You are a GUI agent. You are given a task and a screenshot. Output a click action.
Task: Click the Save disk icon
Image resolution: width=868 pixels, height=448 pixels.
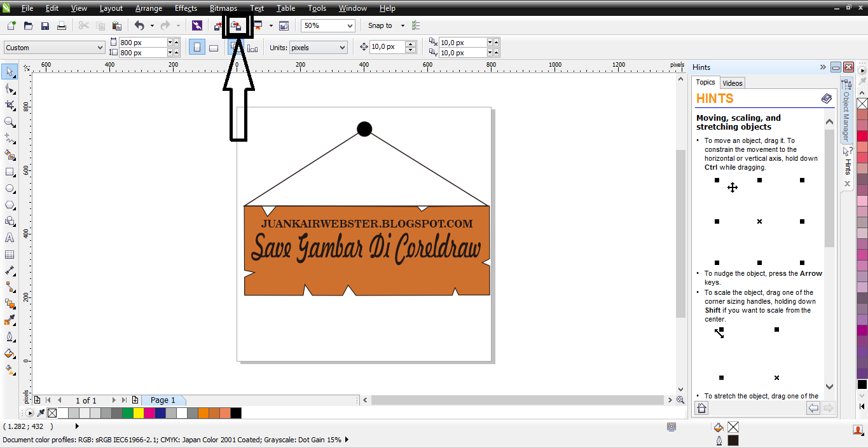pos(45,25)
